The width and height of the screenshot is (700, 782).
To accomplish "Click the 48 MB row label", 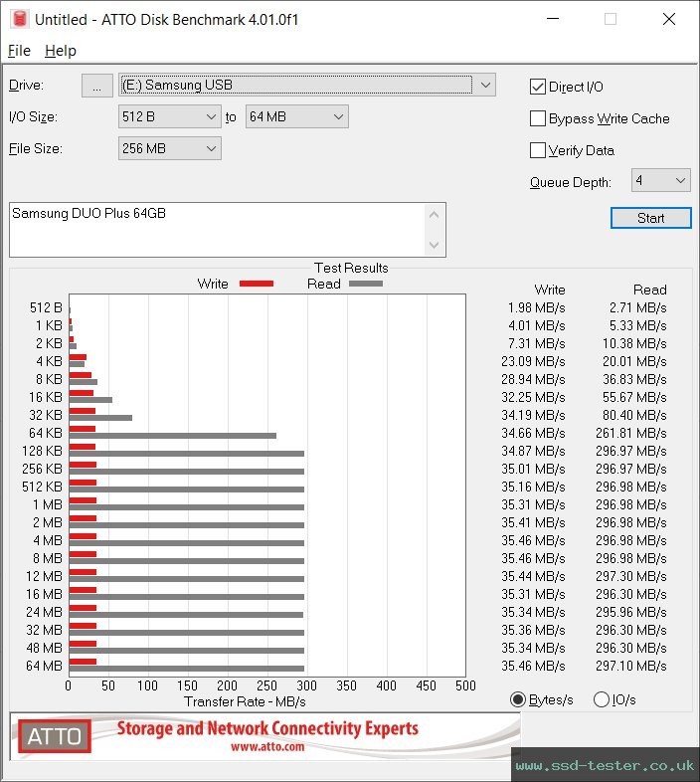I will pyautogui.click(x=44, y=648).
